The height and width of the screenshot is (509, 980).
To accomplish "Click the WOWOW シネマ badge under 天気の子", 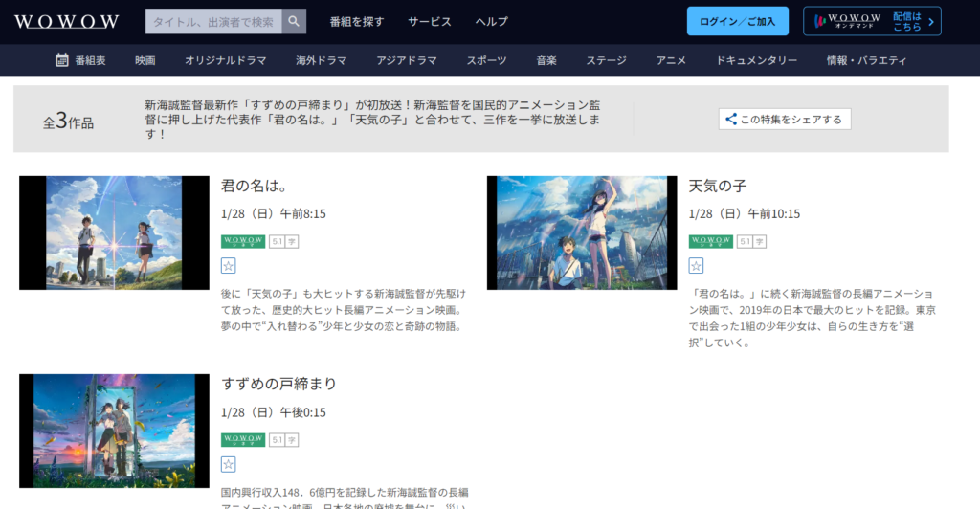I will point(711,241).
